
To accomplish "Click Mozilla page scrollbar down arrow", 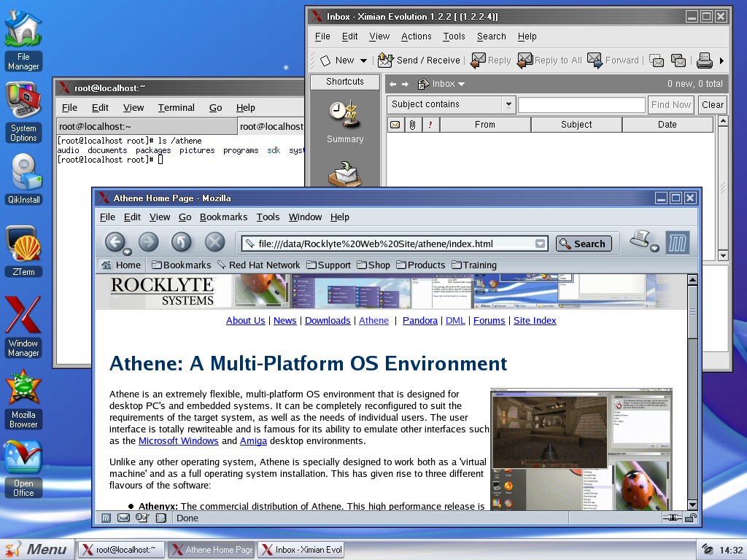I will [693, 505].
